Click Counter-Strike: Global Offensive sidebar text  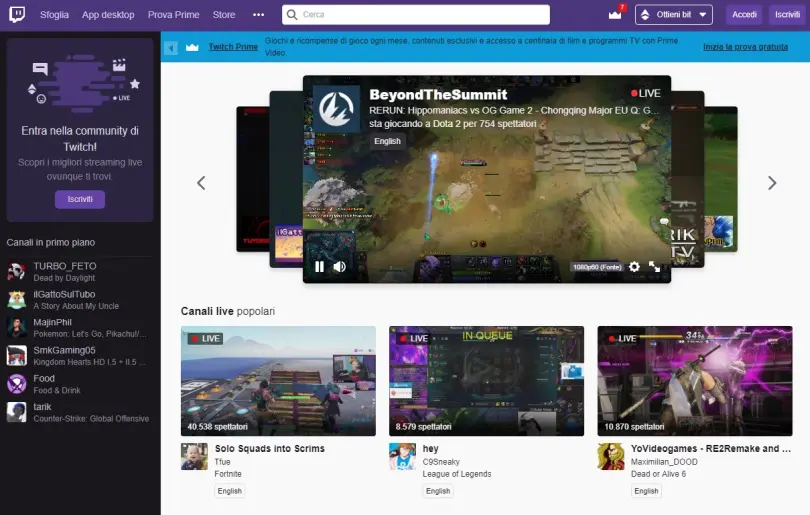pyautogui.click(x=91, y=418)
